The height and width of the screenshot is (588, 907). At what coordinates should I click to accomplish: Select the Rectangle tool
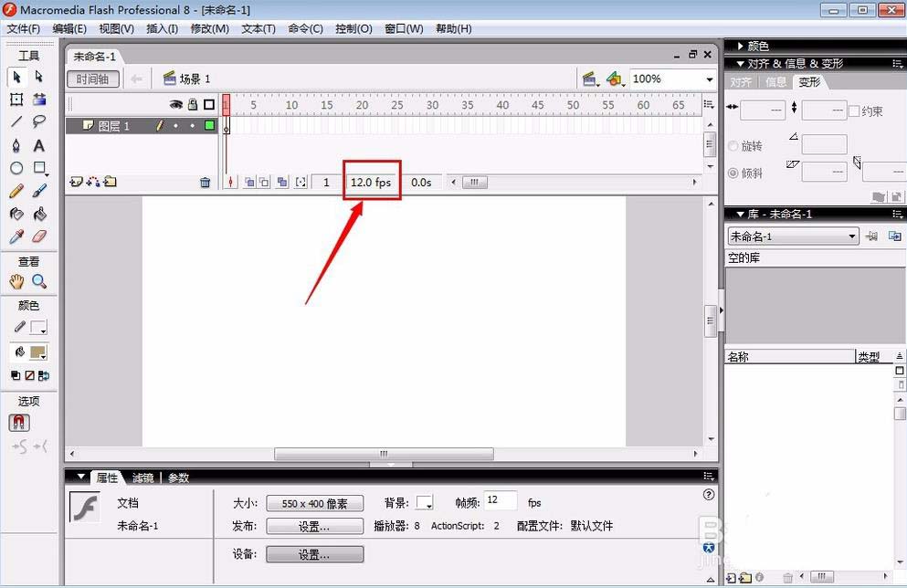tap(39, 168)
